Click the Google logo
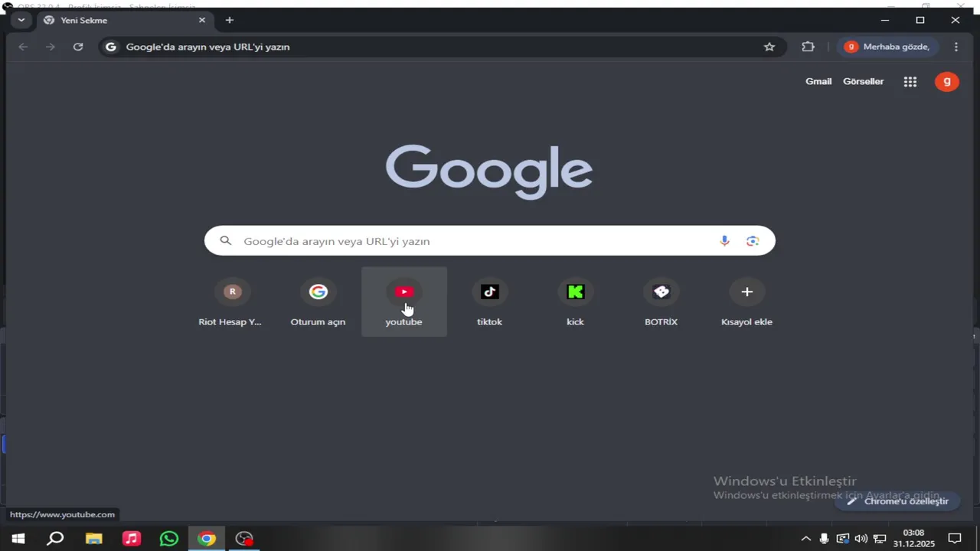The height and width of the screenshot is (551, 980). click(489, 171)
